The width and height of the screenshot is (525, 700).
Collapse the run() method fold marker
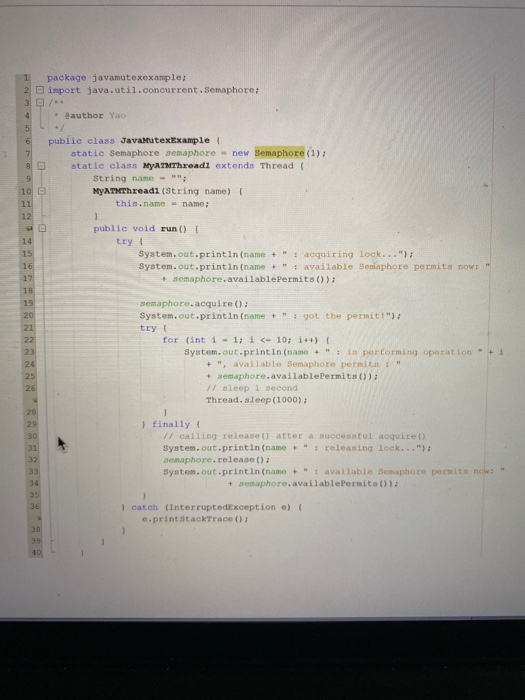click(x=42, y=228)
